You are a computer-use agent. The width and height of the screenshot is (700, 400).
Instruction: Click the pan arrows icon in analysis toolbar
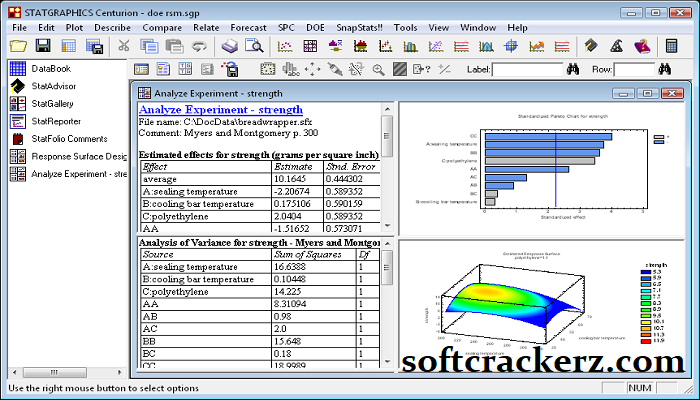312,69
